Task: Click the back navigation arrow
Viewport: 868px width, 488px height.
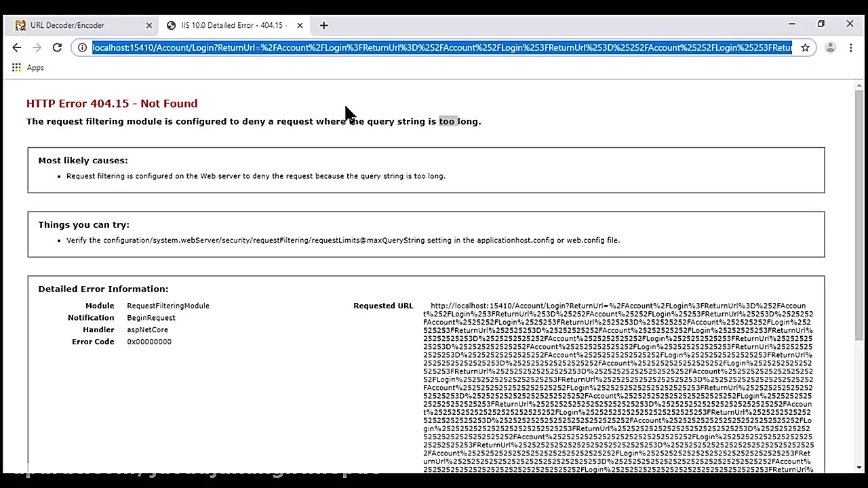Action: 17,47
